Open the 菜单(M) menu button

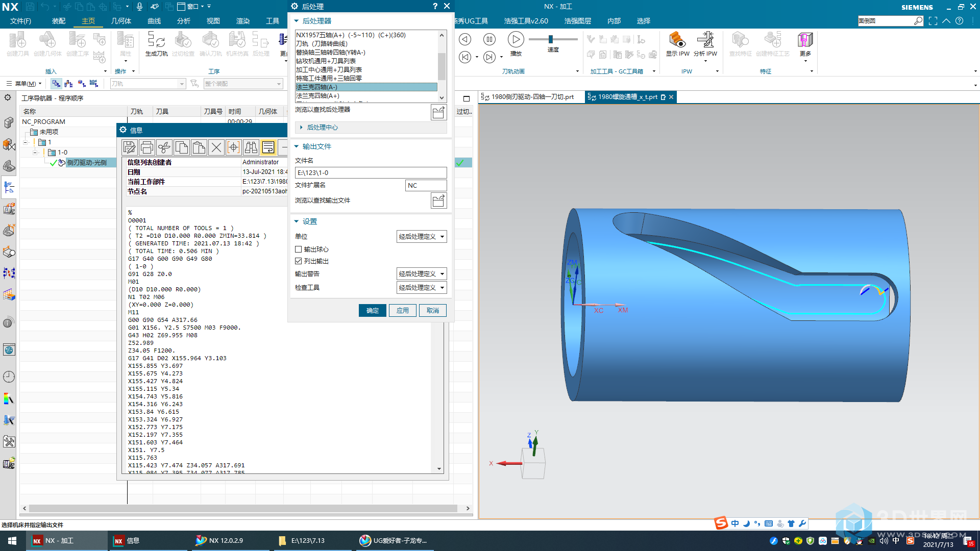click(24, 84)
